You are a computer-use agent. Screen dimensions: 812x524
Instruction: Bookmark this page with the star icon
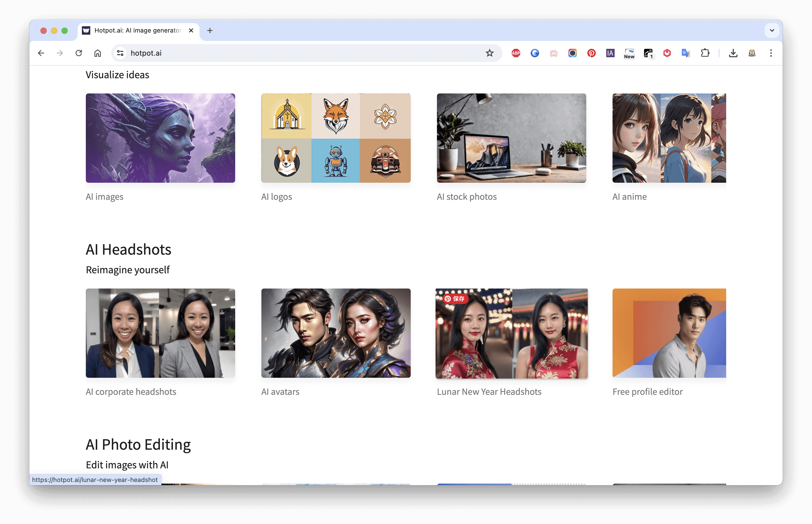click(489, 53)
